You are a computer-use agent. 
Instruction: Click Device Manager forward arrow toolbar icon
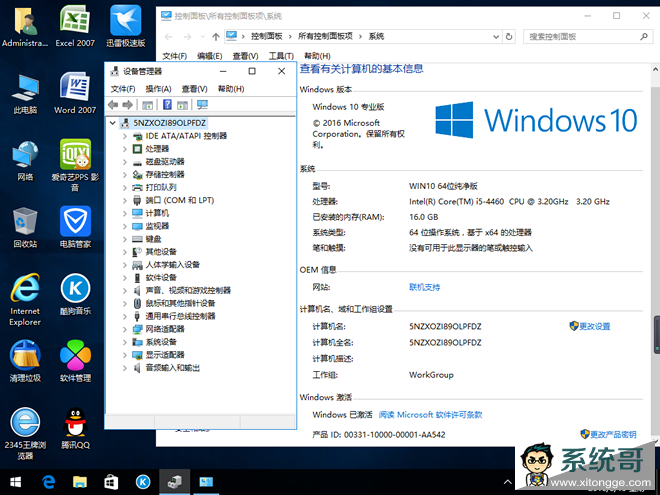128,105
